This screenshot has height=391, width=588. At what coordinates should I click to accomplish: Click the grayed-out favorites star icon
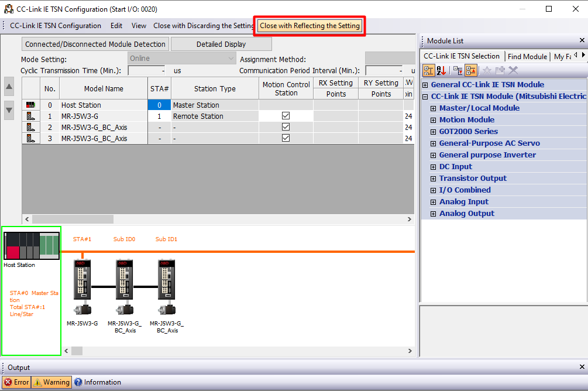[x=487, y=70]
